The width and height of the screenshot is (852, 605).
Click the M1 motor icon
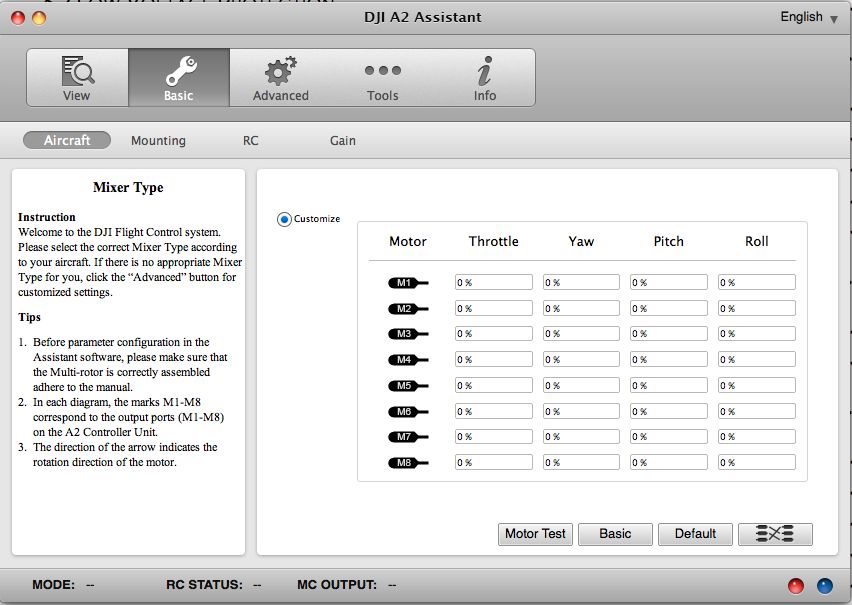point(408,283)
